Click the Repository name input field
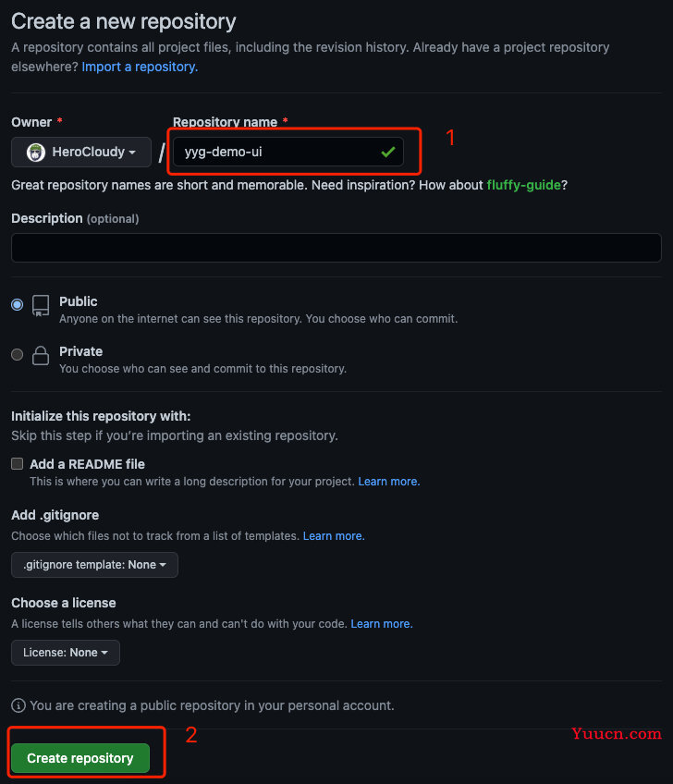 pyautogui.click(x=288, y=152)
